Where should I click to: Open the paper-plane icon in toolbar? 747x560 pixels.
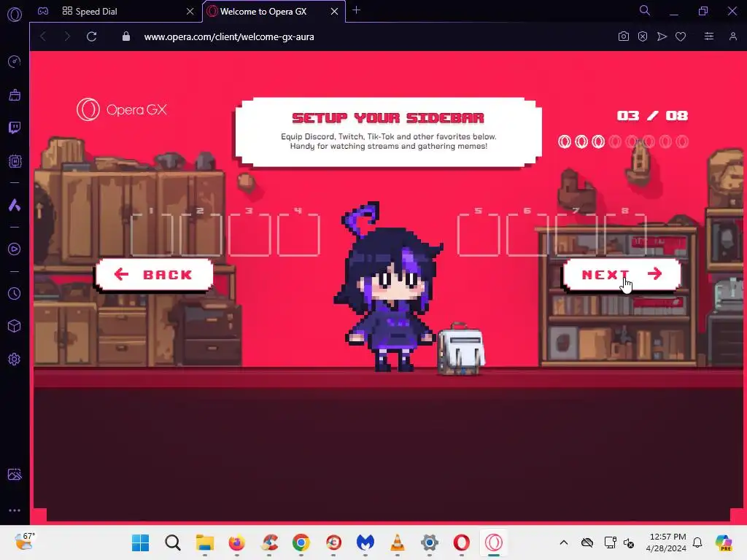coord(662,36)
